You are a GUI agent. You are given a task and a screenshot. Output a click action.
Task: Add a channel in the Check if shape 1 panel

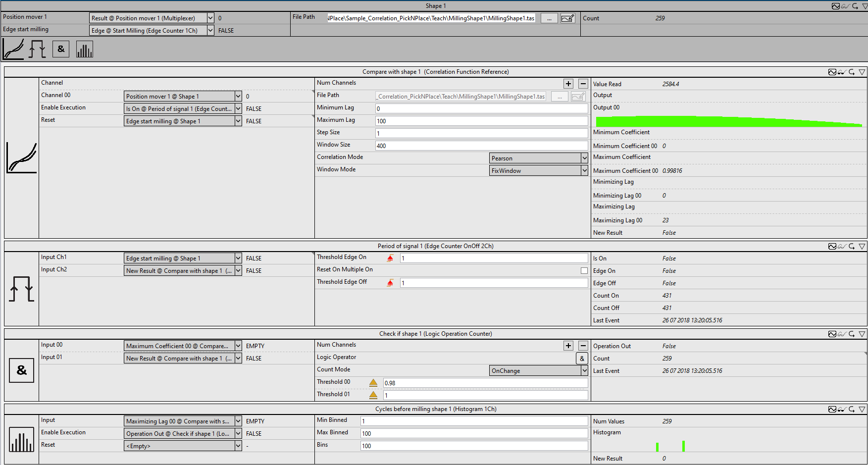(x=568, y=346)
